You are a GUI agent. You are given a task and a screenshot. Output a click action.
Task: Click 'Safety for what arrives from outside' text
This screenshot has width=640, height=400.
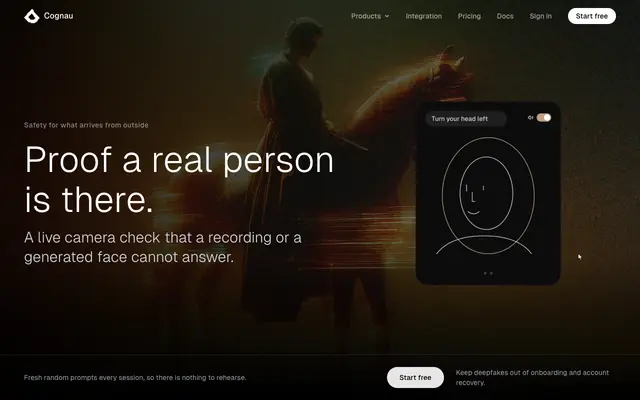[86, 125]
